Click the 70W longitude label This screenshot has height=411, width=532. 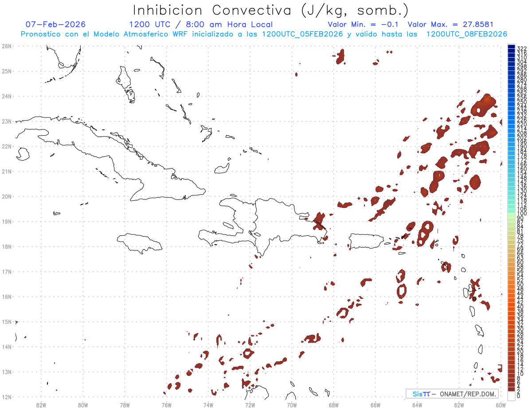click(x=292, y=405)
